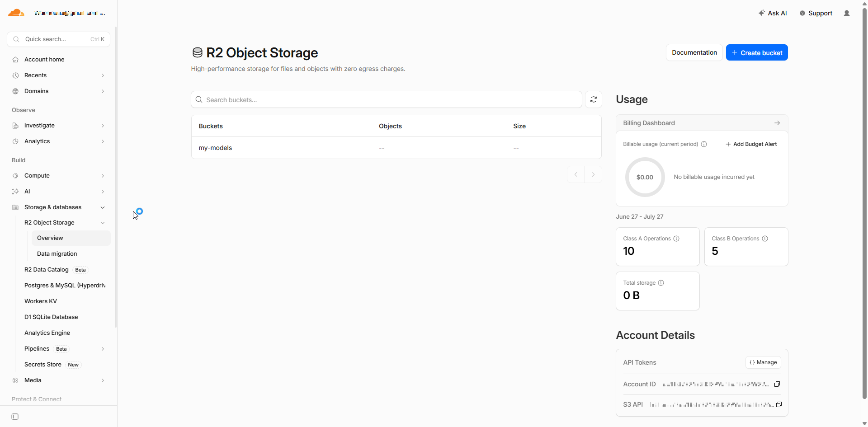Click the Size column header
Viewport: 868px width, 427px height.
pos(519,126)
